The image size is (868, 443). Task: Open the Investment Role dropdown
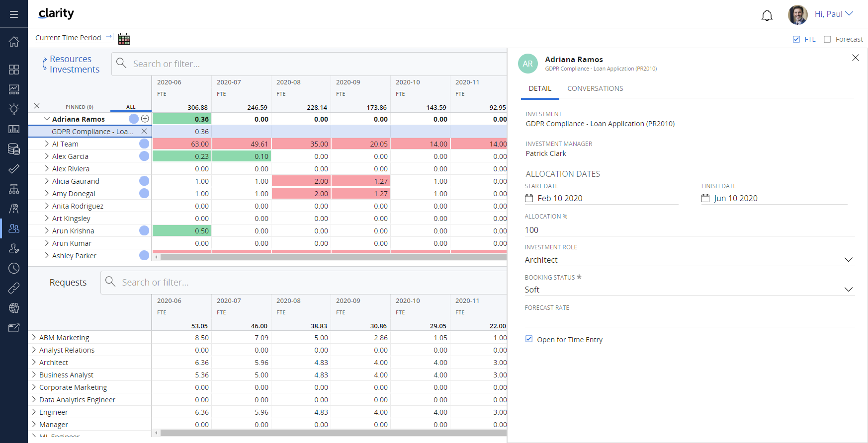[848, 260]
